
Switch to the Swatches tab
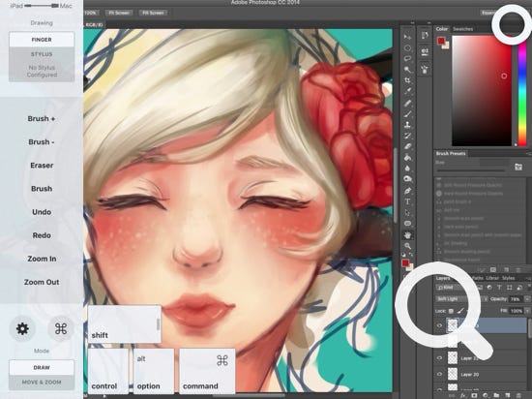pyautogui.click(x=462, y=29)
